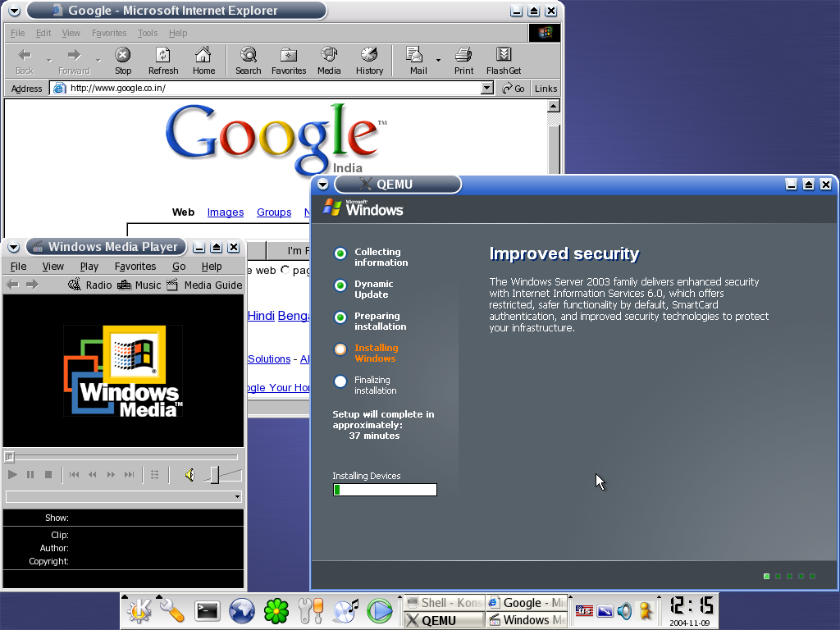
Task: Expand the Links toolbar in Internet Explorer
Action: coord(546,89)
